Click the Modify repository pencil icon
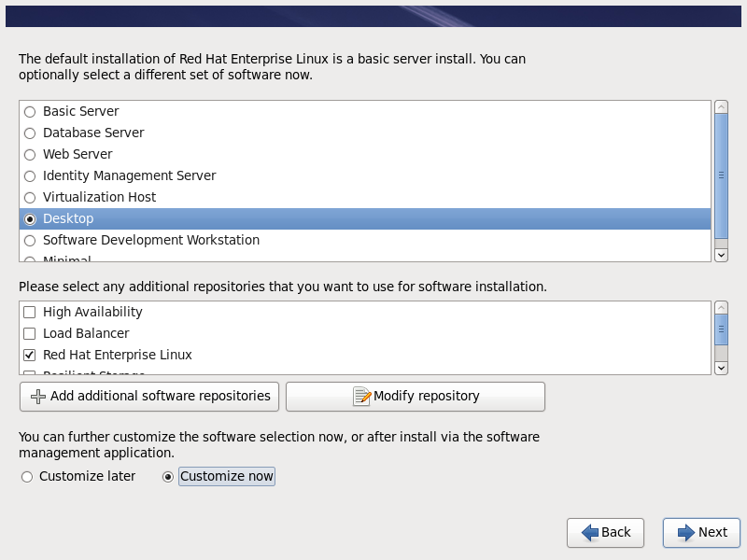The image size is (747, 560). point(362,397)
